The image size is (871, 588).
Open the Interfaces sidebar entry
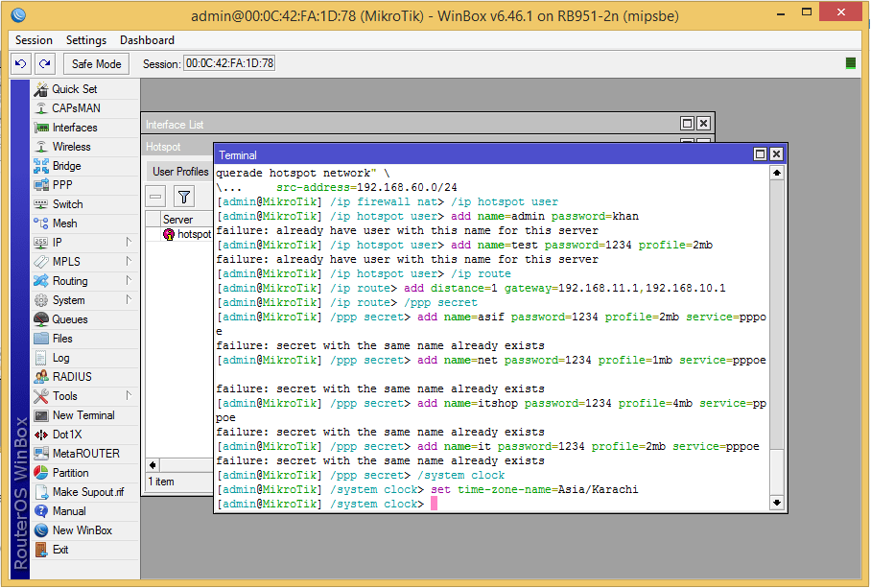click(75, 128)
